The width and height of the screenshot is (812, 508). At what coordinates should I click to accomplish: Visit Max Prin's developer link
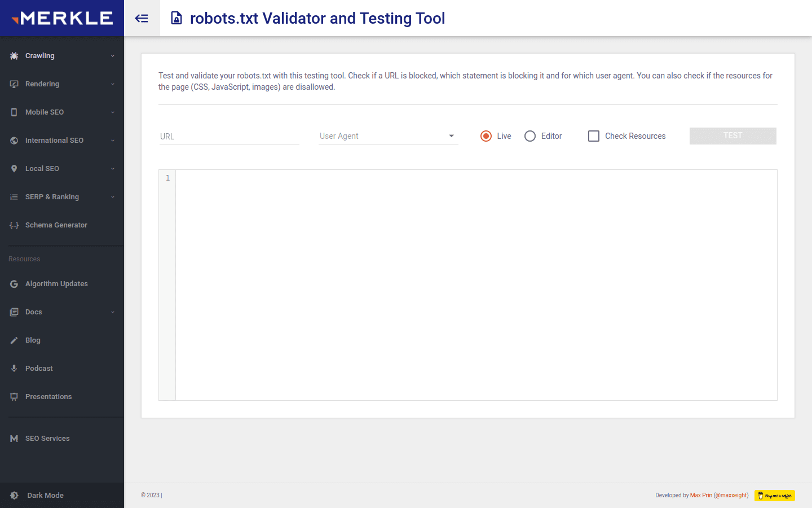(x=701, y=495)
